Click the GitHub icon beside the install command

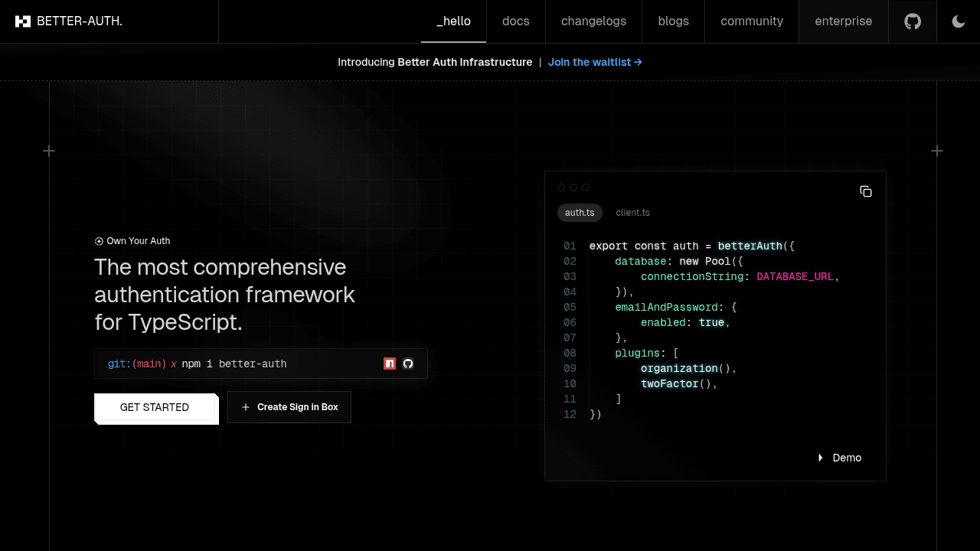[x=408, y=364]
